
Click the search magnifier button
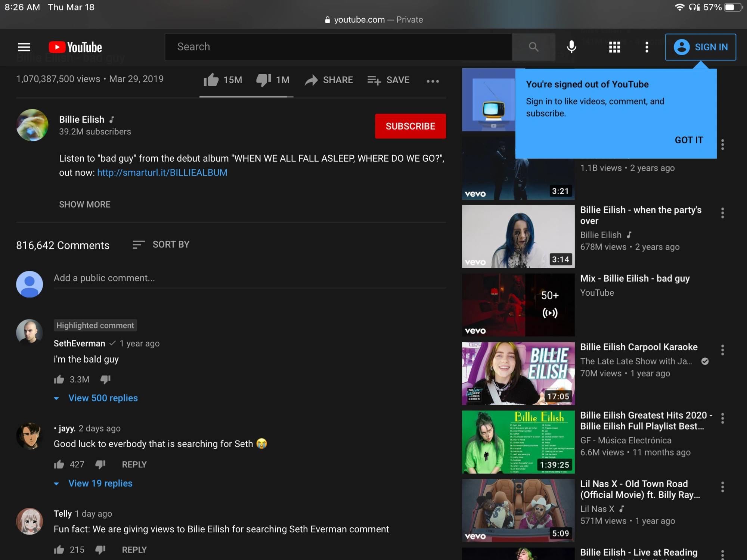click(533, 47)
